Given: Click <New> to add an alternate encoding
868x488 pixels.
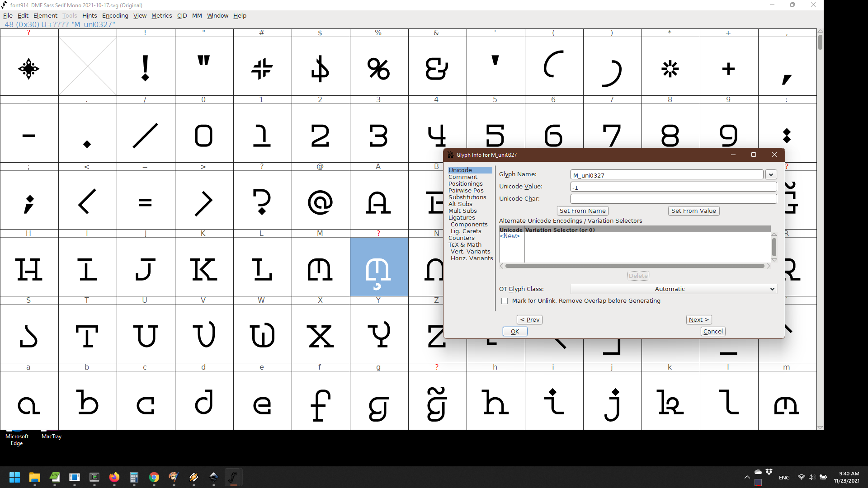Looking at the screenshot, I should 510,236.
